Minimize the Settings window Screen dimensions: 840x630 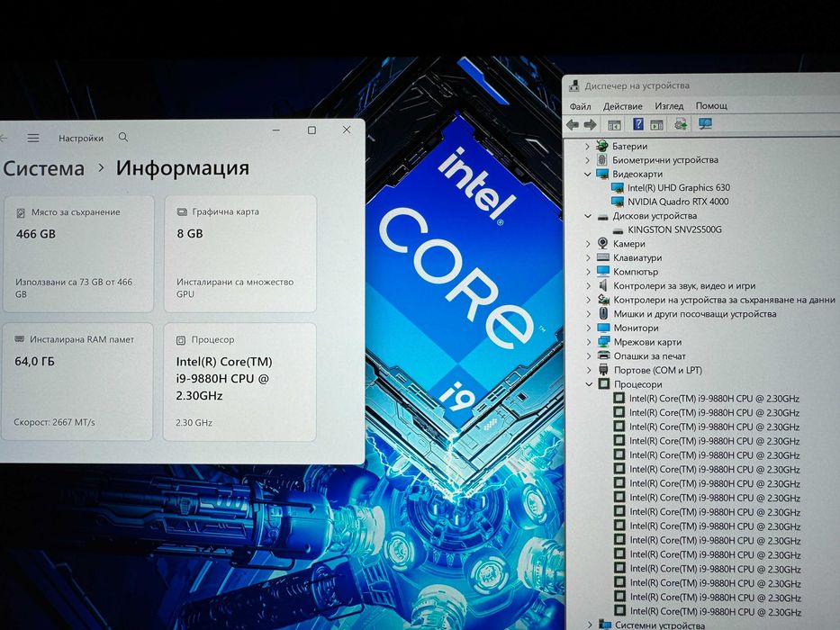tap(276, 130)
